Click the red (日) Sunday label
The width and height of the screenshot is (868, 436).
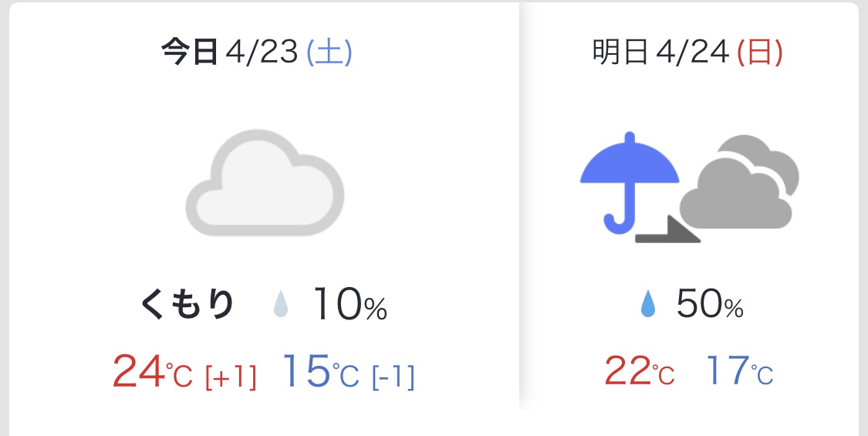click(760, 52)
